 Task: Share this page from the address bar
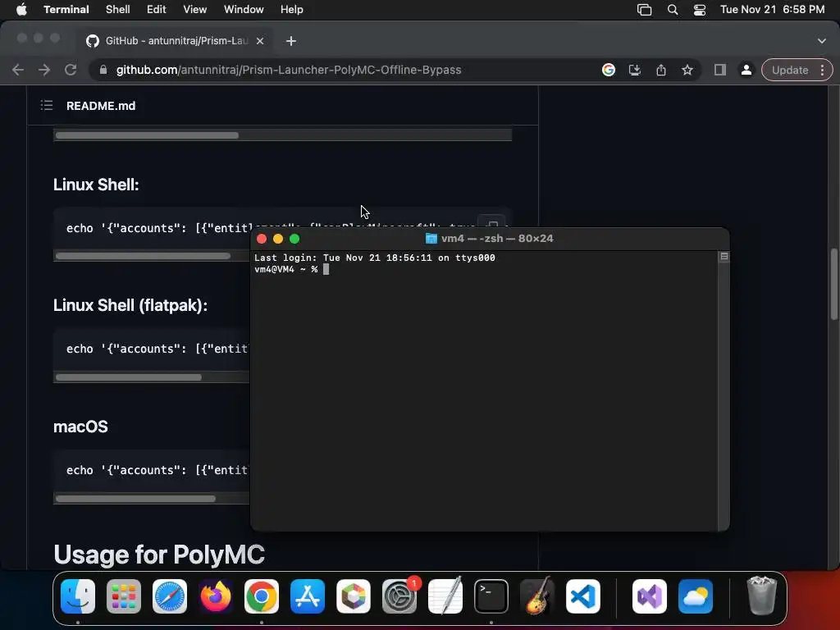pos(661,70)
